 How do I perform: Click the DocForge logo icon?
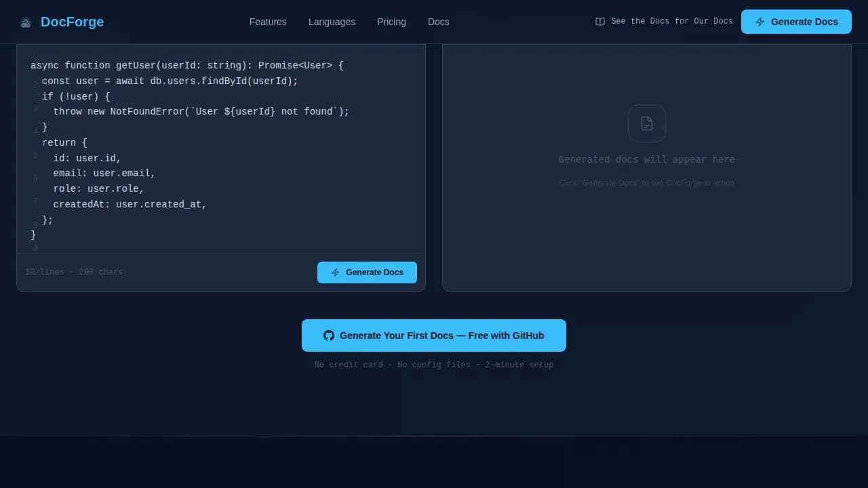[26, 22]
